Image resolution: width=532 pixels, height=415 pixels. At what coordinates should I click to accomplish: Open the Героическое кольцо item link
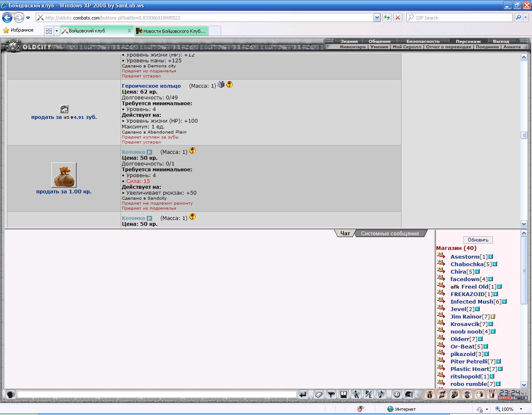point(151,86)
